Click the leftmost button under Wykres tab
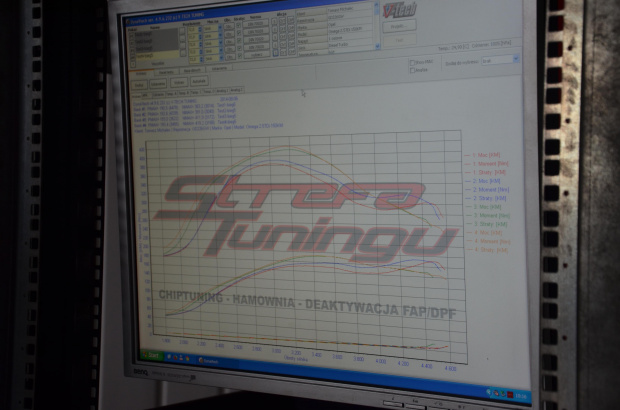This screenshot has width=620, height=410. coord(139,85)
